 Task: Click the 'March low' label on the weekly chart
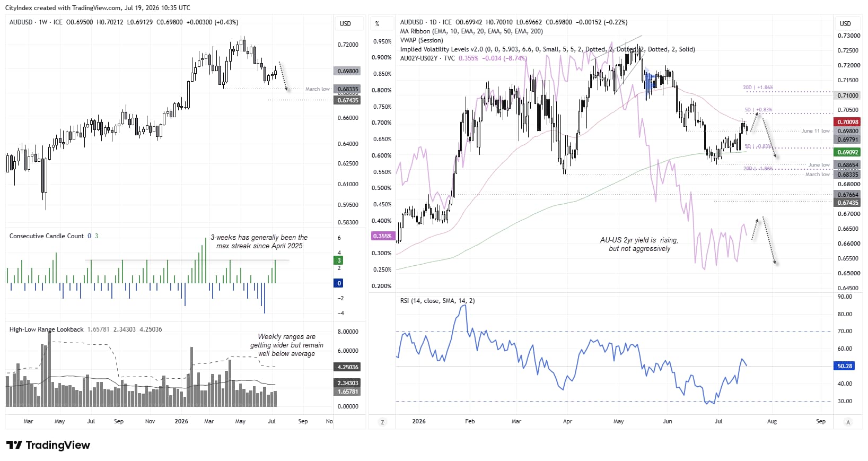click(x=317, y=89)
